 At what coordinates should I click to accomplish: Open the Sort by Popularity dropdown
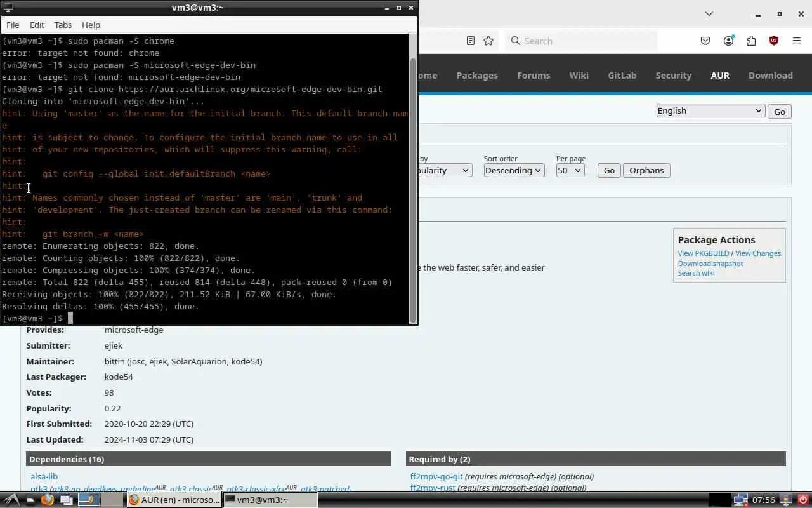(x=445, y=170)
